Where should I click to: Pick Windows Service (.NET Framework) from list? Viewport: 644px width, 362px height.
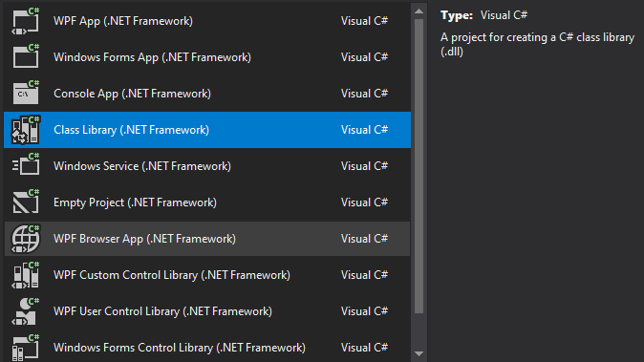(x=207, y=166)
